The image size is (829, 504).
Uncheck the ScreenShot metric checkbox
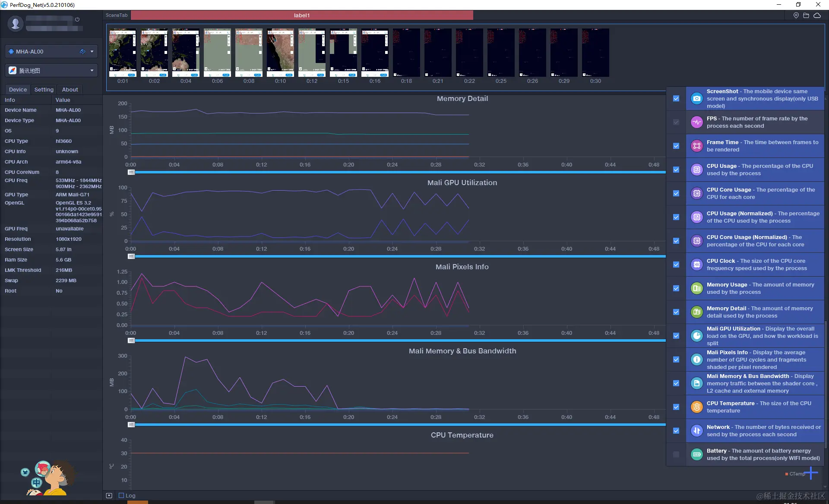pos(676,98)
